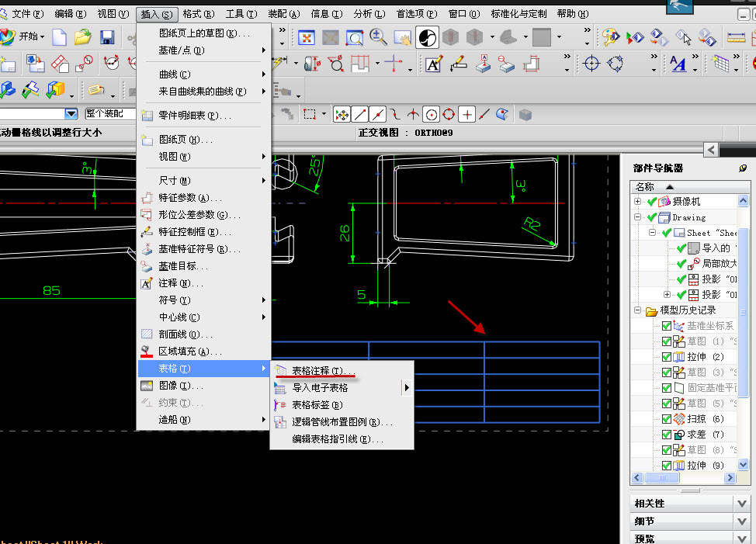Toggle checkbox for 求差 (7)
This screenshot has width=756, height=544.
tap(667, 435)
